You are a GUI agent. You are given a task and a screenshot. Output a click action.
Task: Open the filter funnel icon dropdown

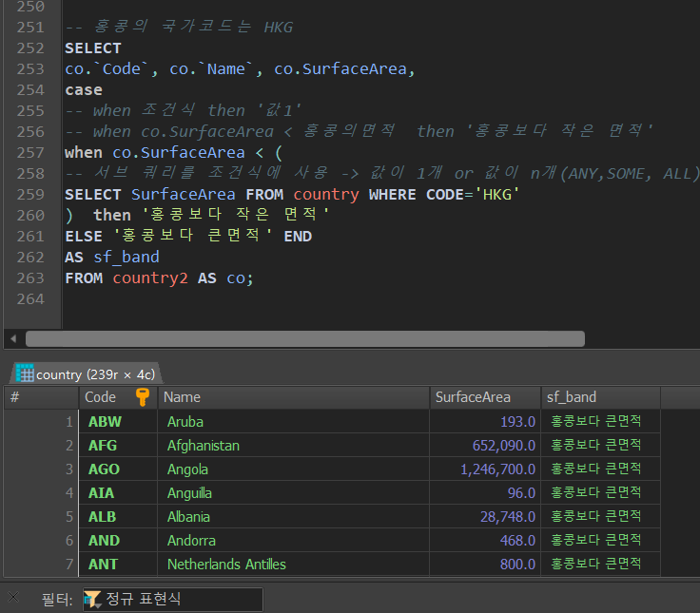[93, 599]
